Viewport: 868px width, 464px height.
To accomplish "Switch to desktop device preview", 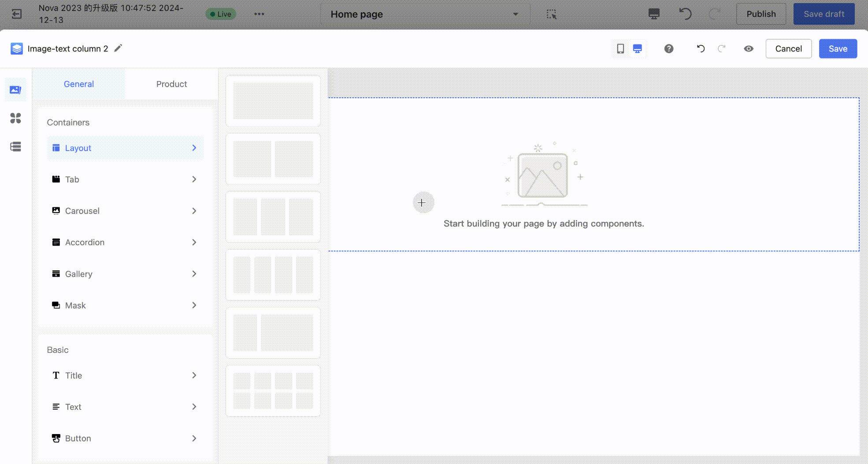I will [637, 48].
